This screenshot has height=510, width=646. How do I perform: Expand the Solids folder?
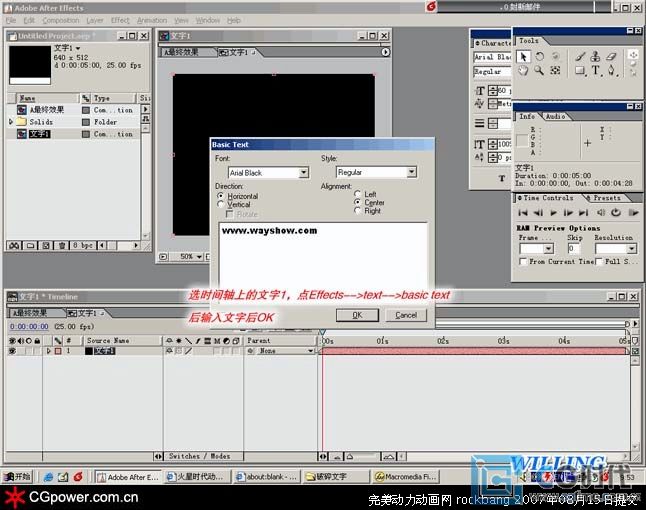pos(11,122)
